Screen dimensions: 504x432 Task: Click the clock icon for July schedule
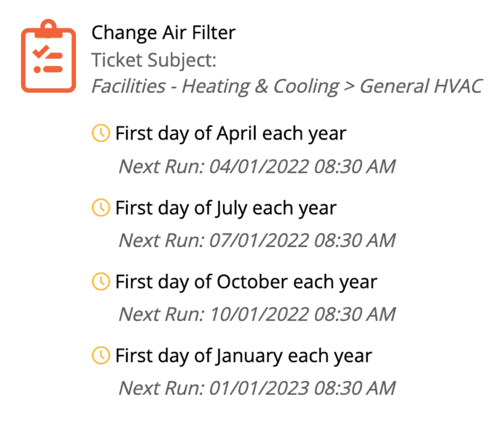tap(101, 207)
